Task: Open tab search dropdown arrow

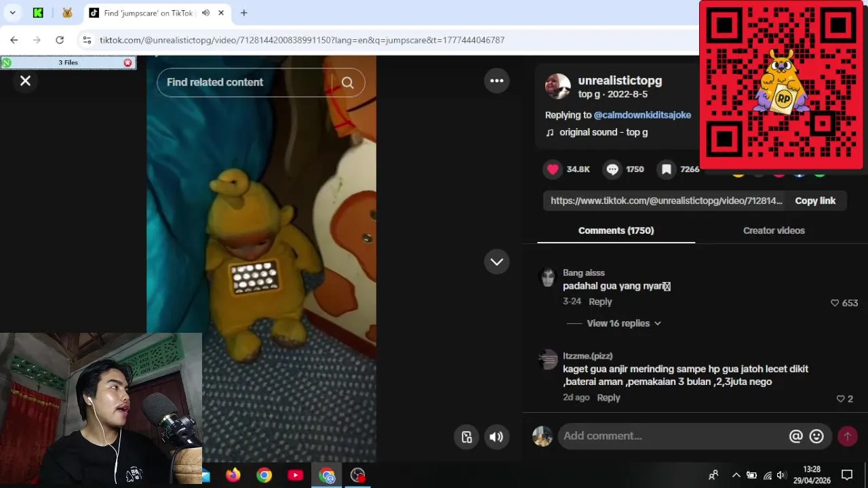Action: pos(12,13)
